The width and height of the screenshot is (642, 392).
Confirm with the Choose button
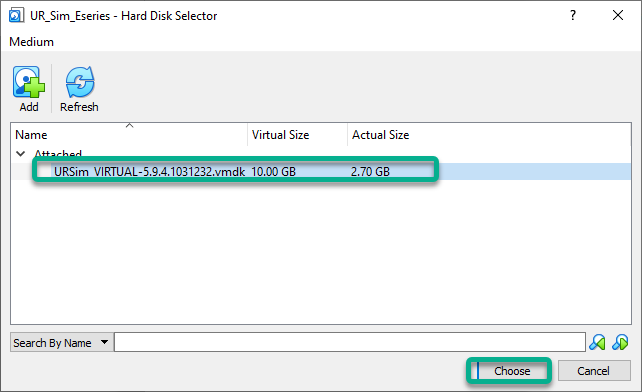point(512,371)
